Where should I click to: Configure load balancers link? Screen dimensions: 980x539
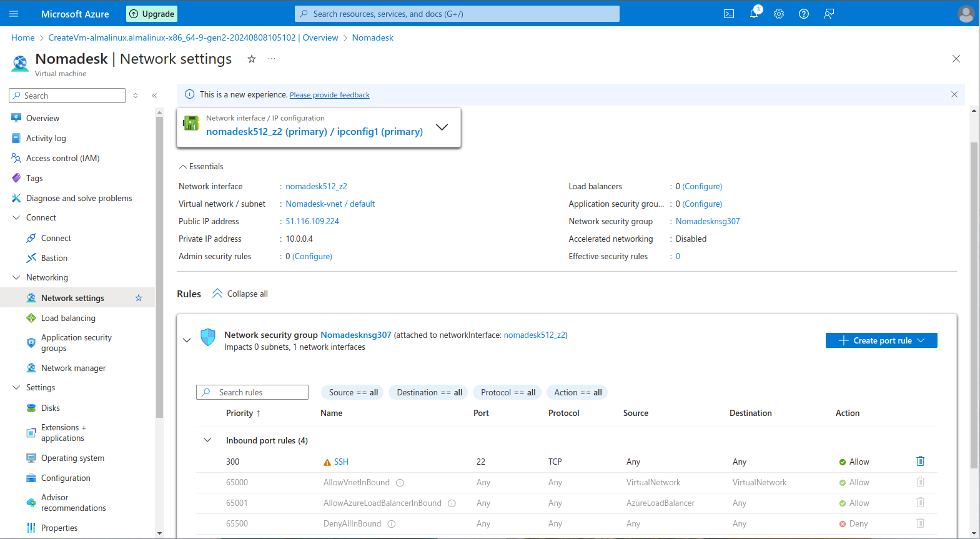[702, 186]
